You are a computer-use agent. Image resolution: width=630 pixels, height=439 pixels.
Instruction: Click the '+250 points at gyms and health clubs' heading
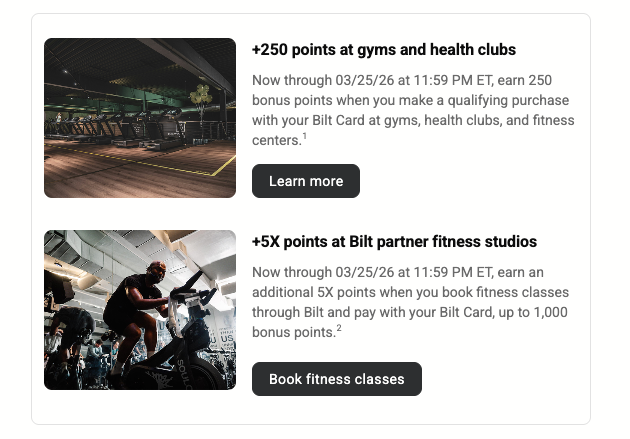(384, 49)
